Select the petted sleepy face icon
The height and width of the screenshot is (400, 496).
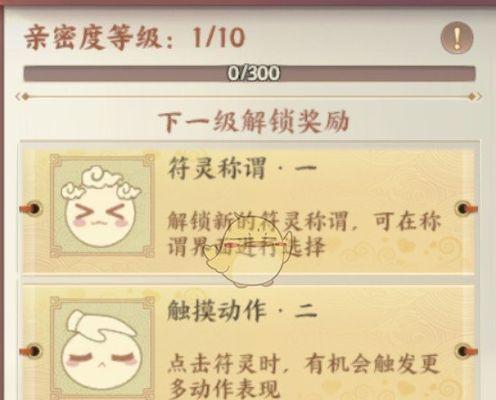102,348
